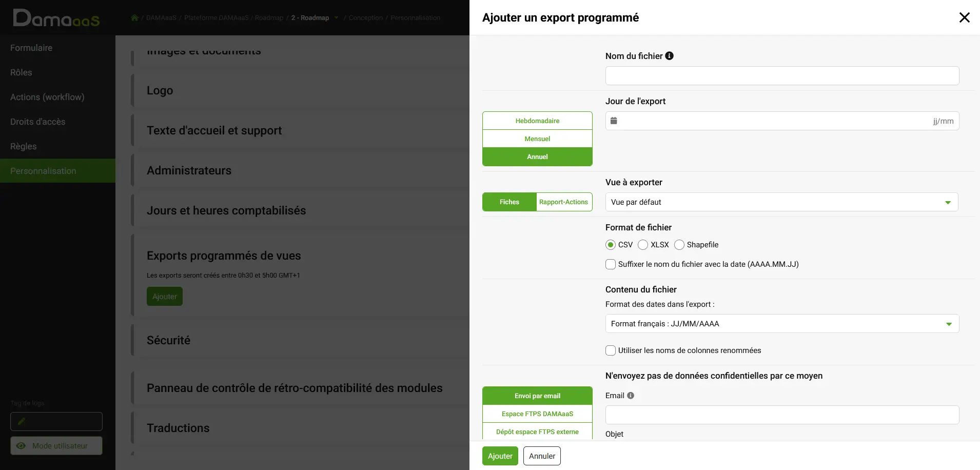
Task: Open the Roadmap breadcrumb dropdown arrow
Action: (x=337, y=18)
